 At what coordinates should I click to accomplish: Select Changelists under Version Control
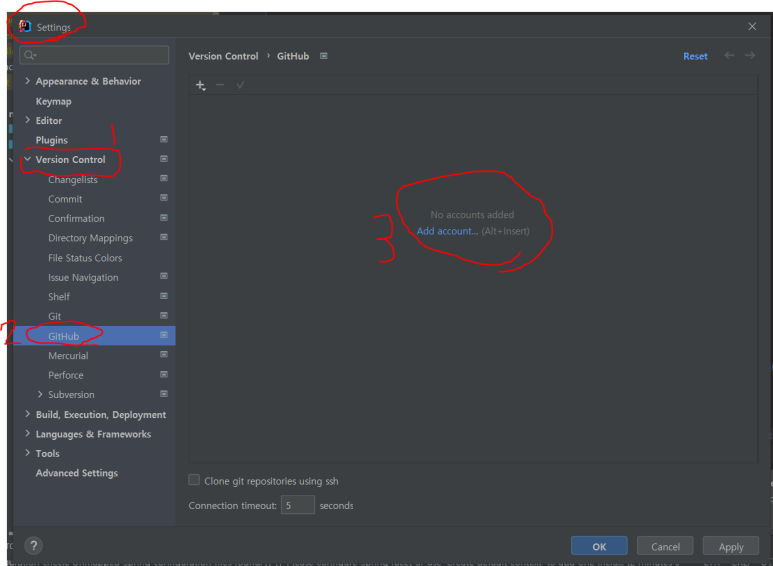click(72, 179)
